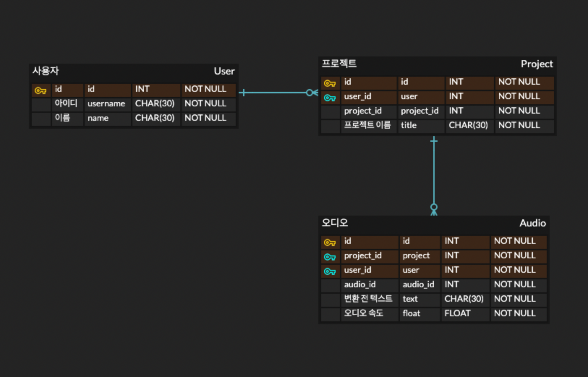Screen dimensions: 588x377
Task: Select the 'Audio' table name label
Action: [x=533, y=223]
